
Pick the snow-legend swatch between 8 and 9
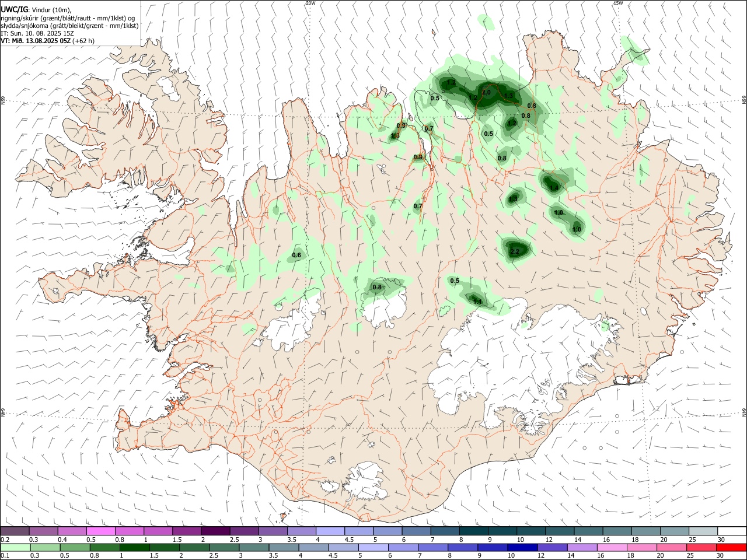tap(474, 531)
